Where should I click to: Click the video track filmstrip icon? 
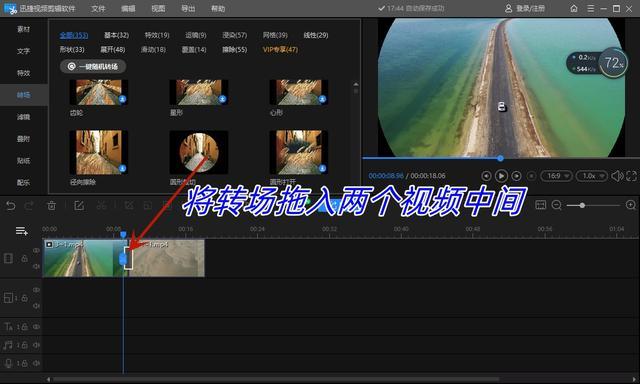pyautogui.click(x=9, y=258)
